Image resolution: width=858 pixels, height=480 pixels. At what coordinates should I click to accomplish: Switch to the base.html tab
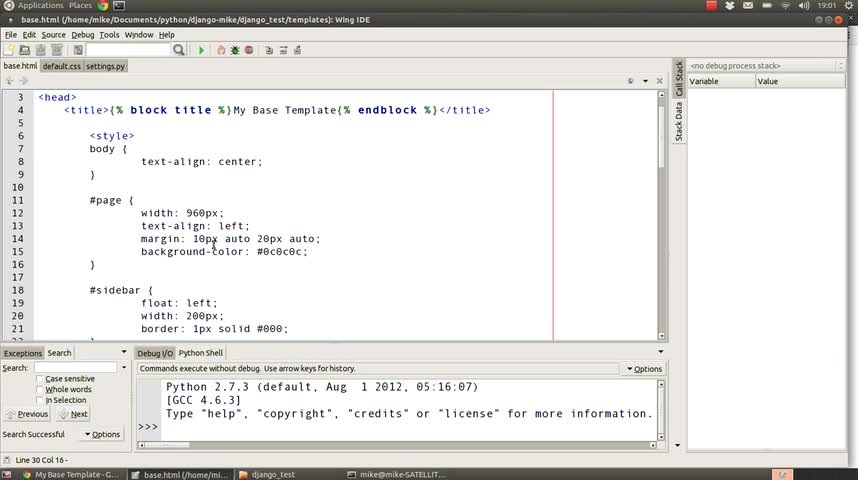coord(20,66)
